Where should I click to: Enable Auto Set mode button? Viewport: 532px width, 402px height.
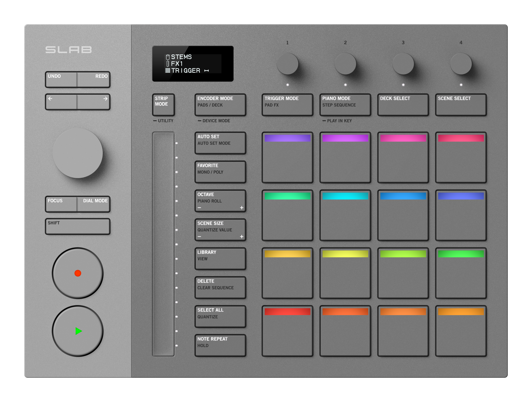pyautogui.click(x=220, y=143)
